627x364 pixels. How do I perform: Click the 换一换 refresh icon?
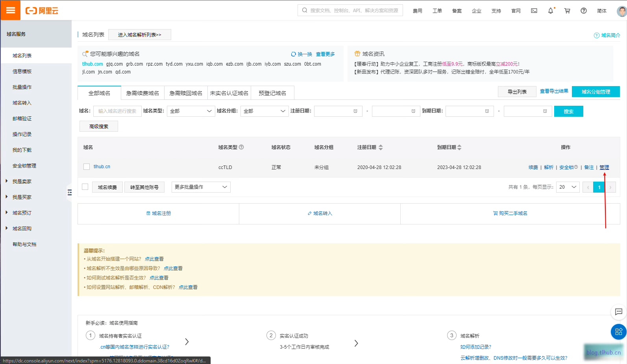(293, 54)
